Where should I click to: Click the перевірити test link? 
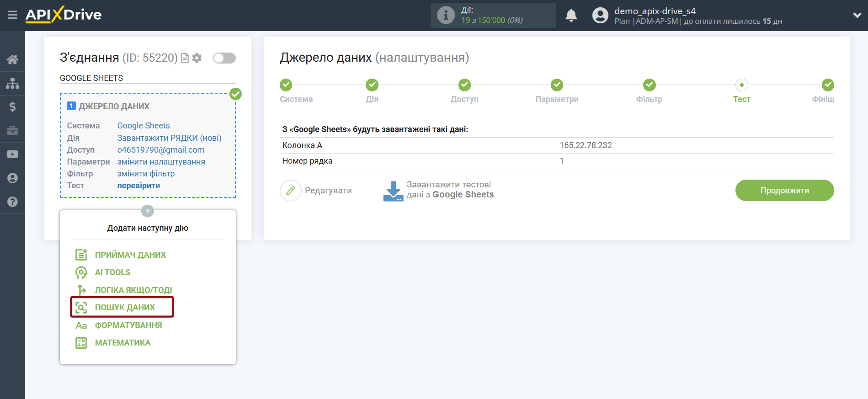138,186
